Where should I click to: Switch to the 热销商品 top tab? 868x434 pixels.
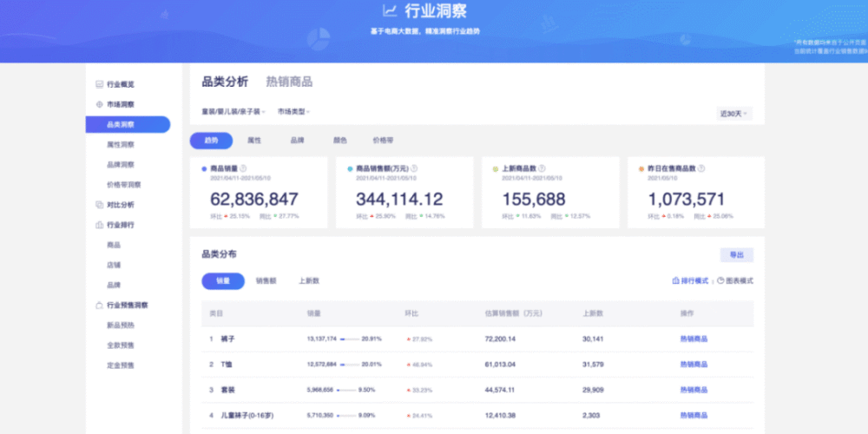289,82
